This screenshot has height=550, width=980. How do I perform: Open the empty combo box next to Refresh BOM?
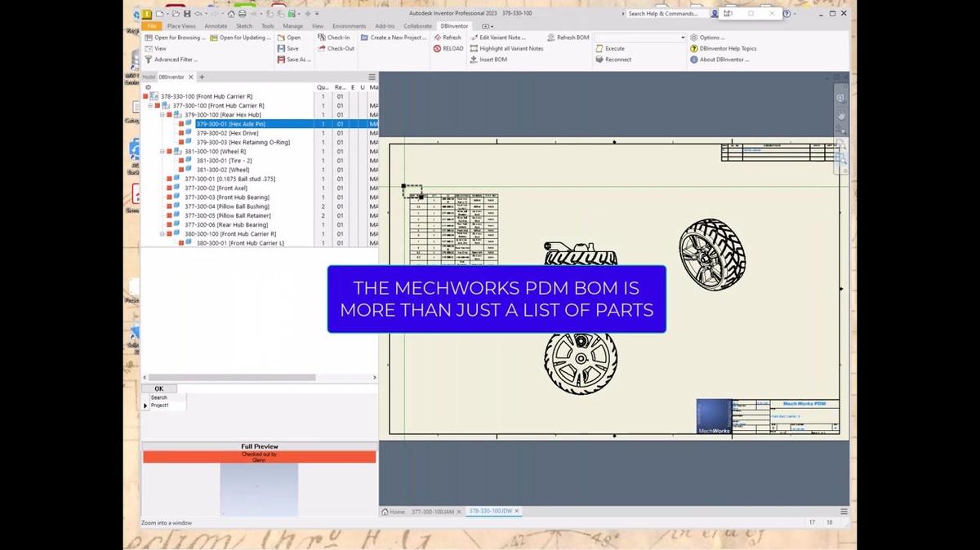click(x=639, y=38)
